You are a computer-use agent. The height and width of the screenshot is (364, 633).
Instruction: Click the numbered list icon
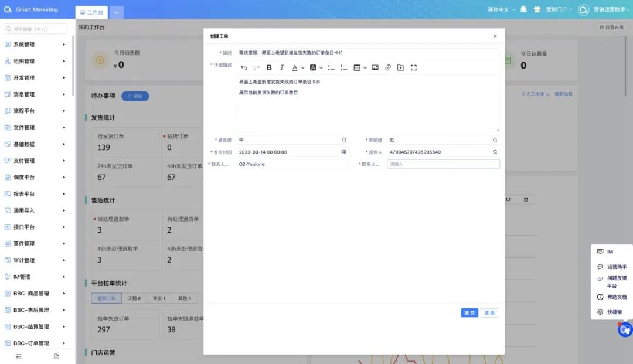344,68
